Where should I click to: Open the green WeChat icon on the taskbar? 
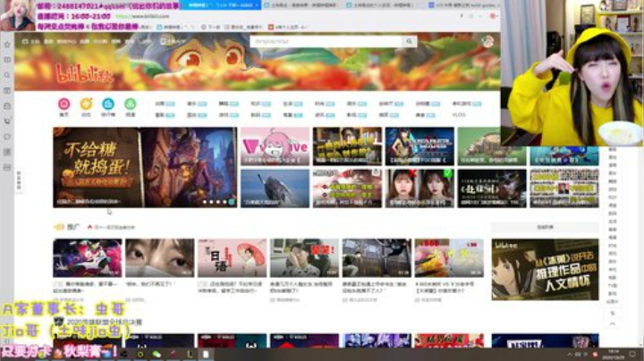point(157,355)
